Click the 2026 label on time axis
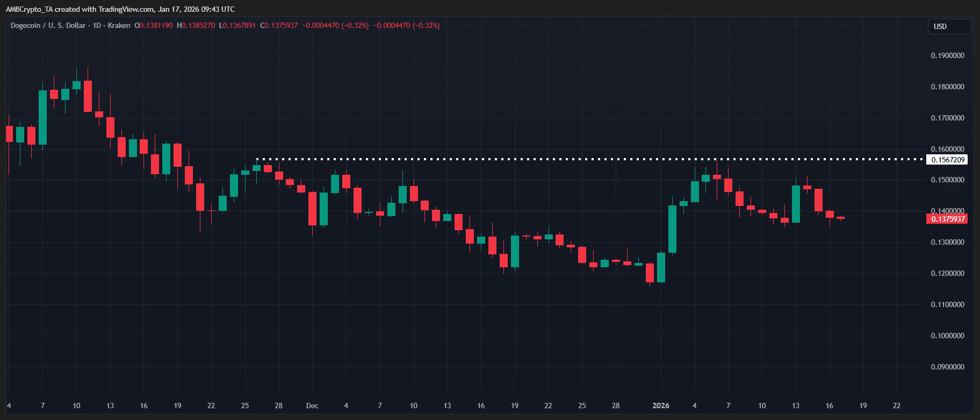 pyautogui.click(x=661, y=405)
